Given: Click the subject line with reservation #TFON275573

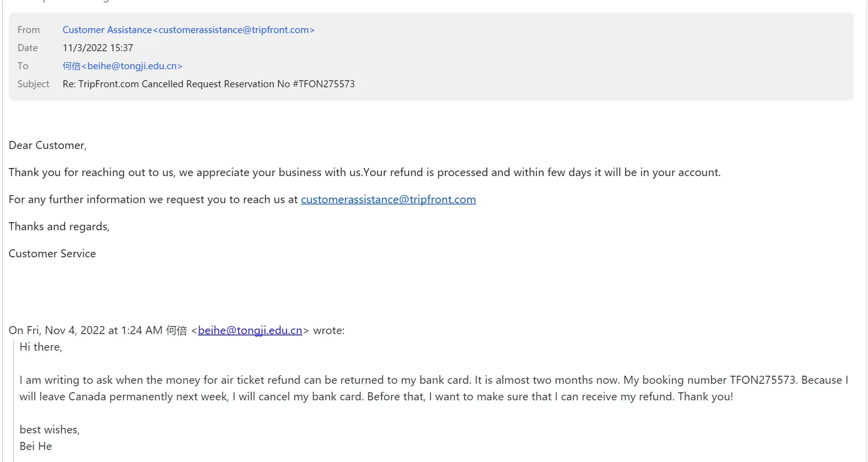Looking at the screenshot, I should [x=208, y=84].
